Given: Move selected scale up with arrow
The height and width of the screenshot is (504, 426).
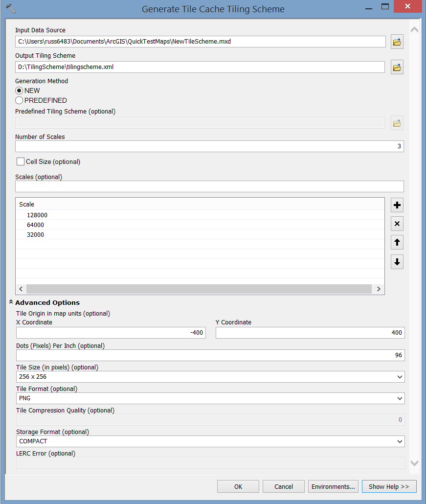Looking at the screenshot, I should 397,242.
